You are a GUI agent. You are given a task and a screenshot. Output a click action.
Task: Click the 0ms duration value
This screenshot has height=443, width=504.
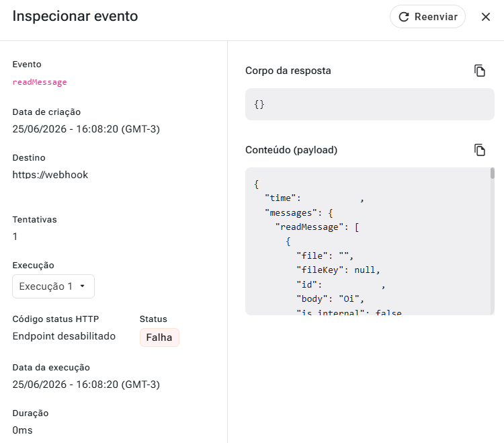(22, 430)
